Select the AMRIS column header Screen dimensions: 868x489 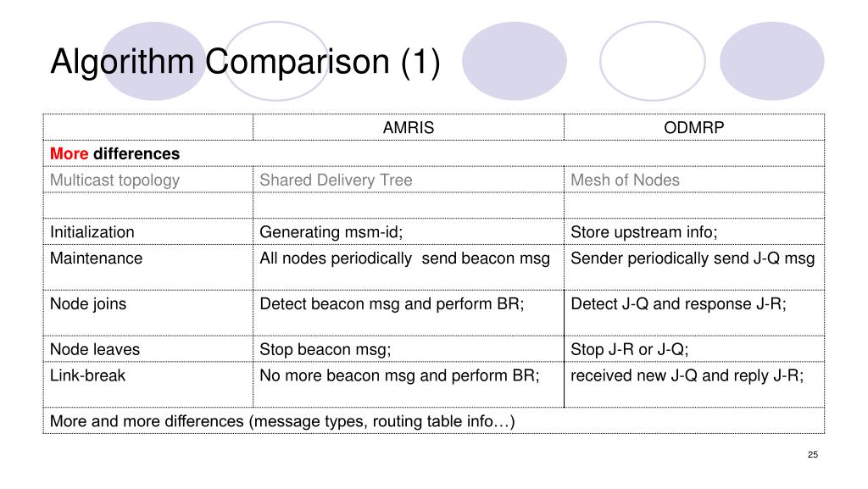coord(408,128)
